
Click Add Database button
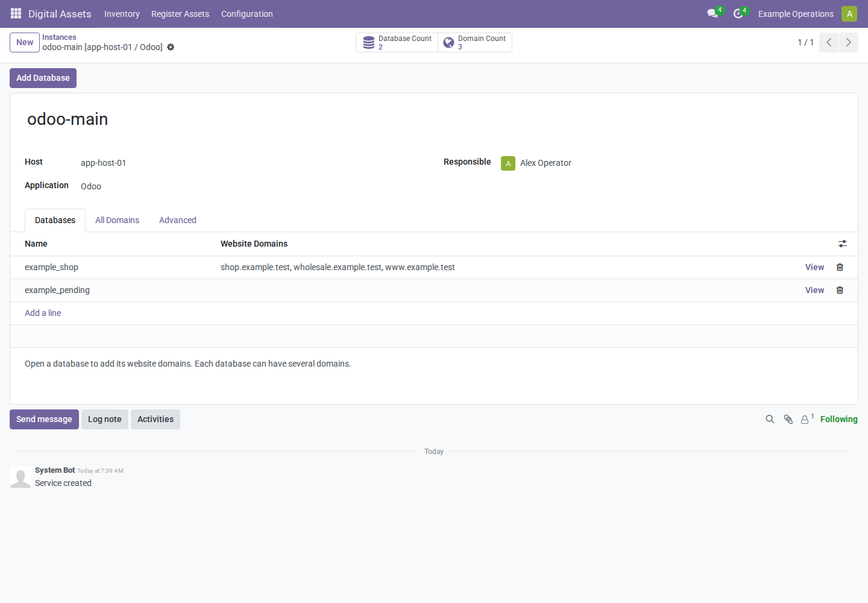(43, 78)
